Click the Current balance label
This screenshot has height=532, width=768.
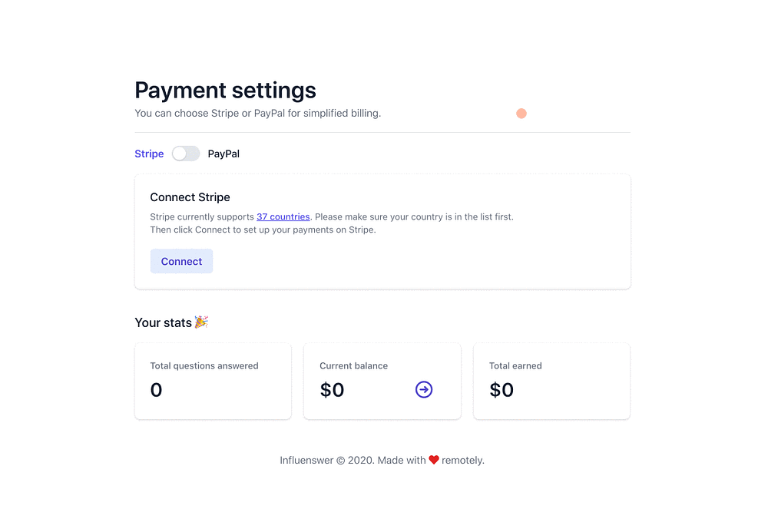click(353, 365)
